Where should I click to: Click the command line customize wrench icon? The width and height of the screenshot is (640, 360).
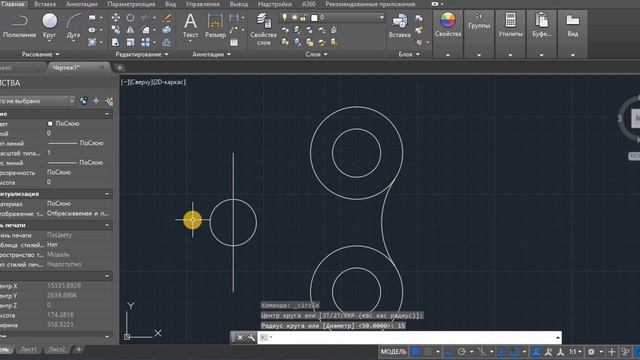(251, 338)
